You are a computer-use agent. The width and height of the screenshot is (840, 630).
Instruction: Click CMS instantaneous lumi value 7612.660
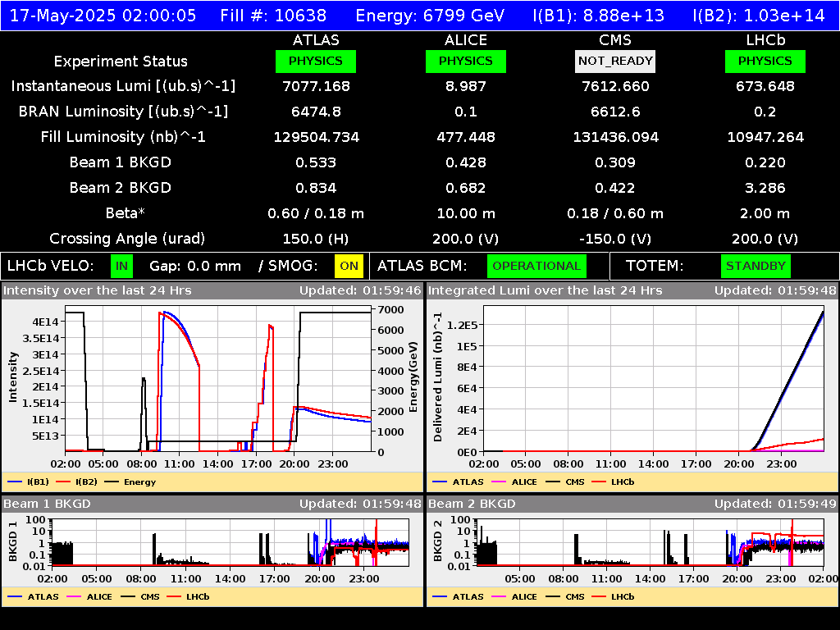click(615, 86)
